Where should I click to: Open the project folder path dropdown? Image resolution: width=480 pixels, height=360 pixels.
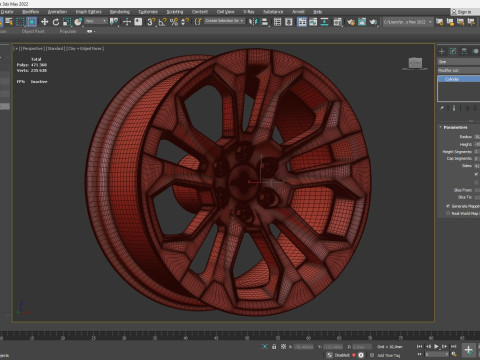pyautogui.click(x=407, y=22)
